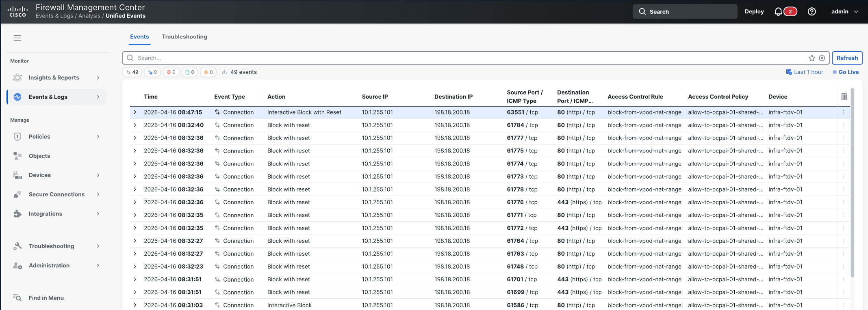Expand the event row with source port 61772

[135, 228]
